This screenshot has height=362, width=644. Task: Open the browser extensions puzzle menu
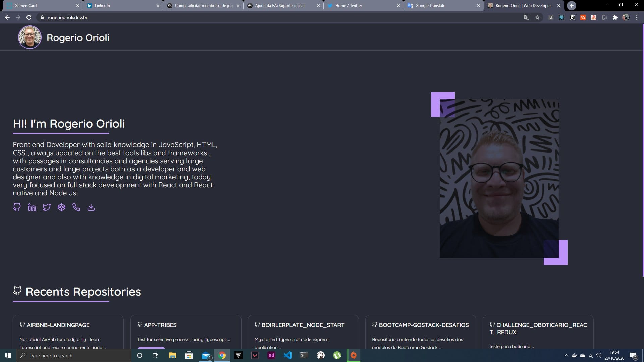[615, 17]
